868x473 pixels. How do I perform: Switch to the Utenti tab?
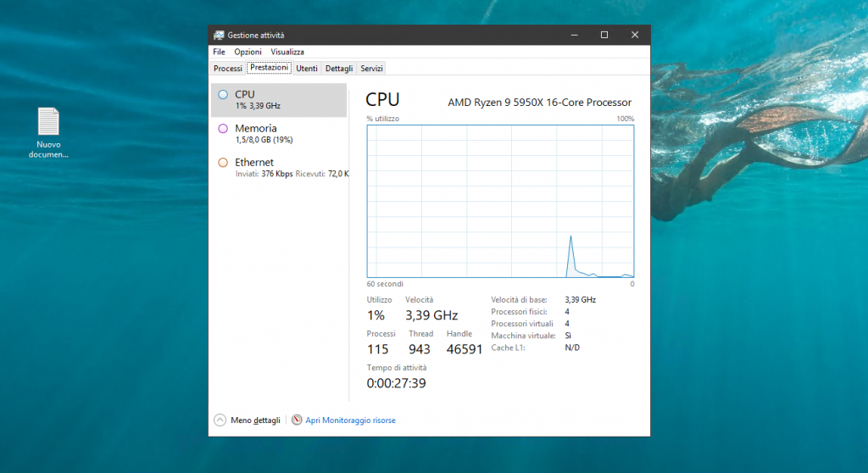pos(307,68)
